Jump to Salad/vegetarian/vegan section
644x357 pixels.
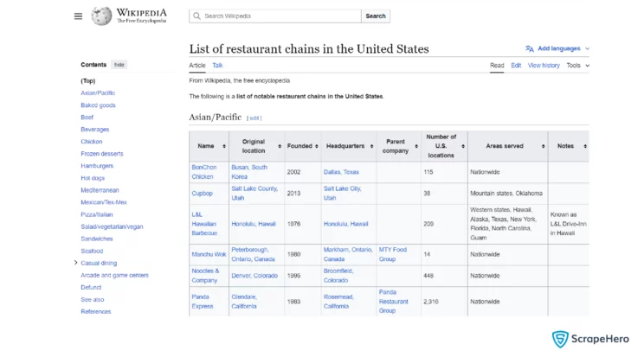point(112,226)
